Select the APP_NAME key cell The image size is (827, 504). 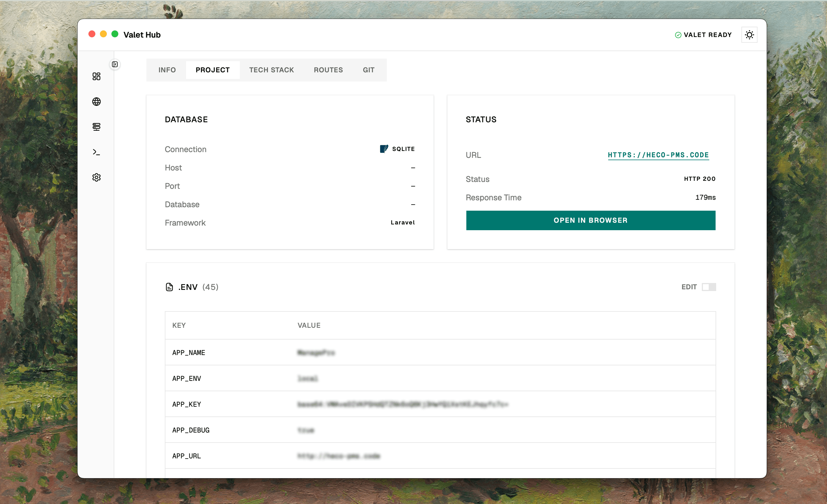point(189,352)
